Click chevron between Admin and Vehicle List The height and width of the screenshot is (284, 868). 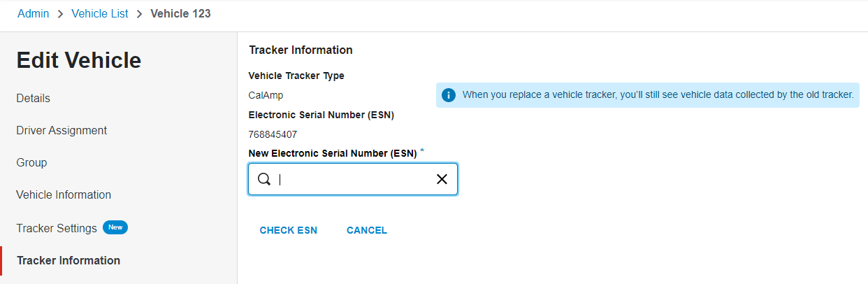[x=61, y=14]
